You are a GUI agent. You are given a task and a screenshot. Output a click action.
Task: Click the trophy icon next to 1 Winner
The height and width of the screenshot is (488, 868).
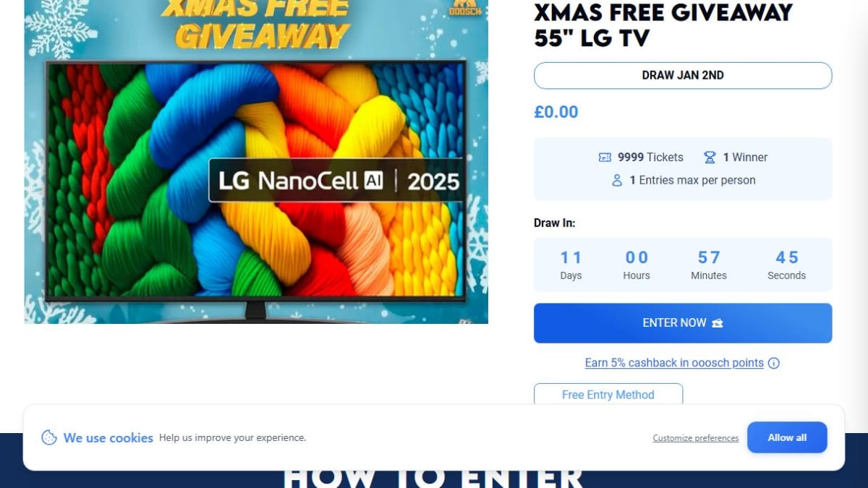pos(710,157)
